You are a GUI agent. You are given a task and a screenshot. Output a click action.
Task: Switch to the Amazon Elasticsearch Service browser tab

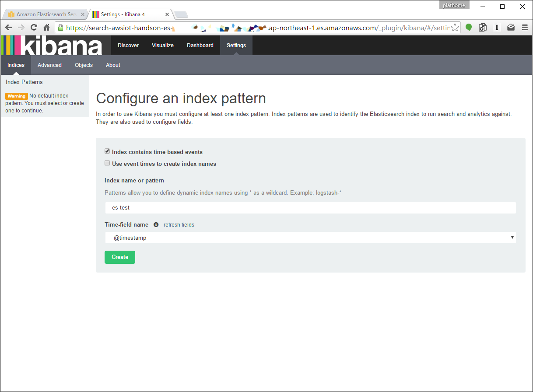pos(45,14)
